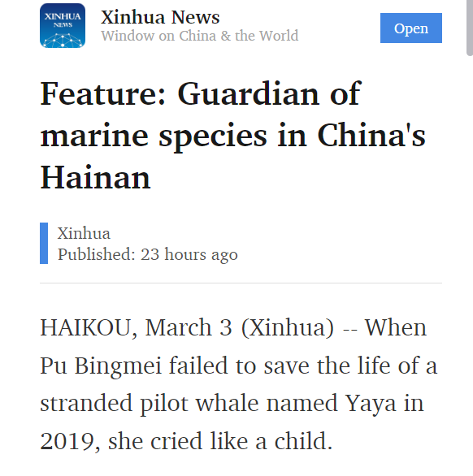Click "she cried like a child." sentence ending
The image size is (473, 476).
tap(220, 441)
